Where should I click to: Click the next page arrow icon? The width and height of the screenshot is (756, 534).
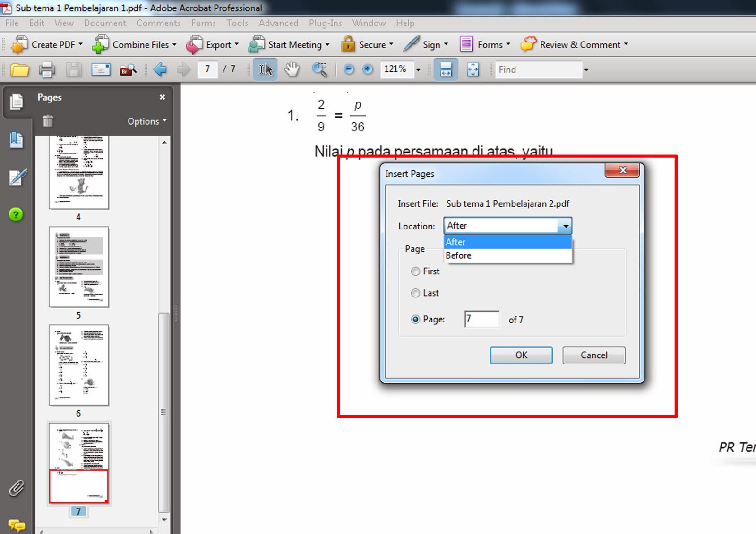coord(183,70)
